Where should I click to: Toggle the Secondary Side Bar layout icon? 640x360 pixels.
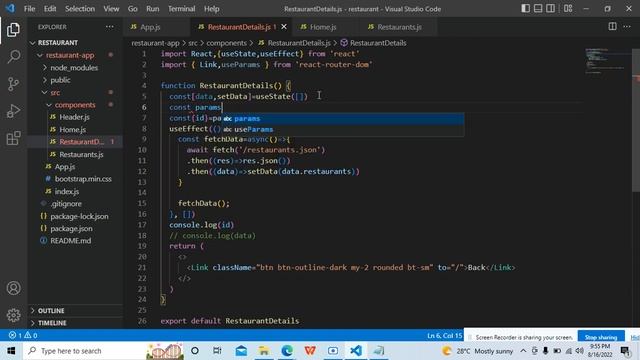pyautogui.click(x=550, y=8)
